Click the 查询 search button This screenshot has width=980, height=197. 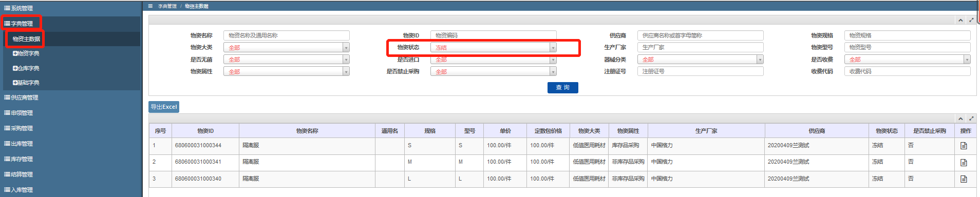(x=562, y=88)
